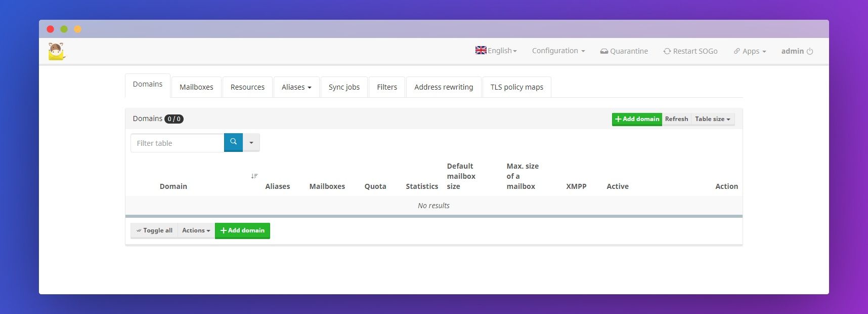The width and height of the screenshot is (868, 314).
Task: Click Restart SOGo
Action: pos(690,51)
